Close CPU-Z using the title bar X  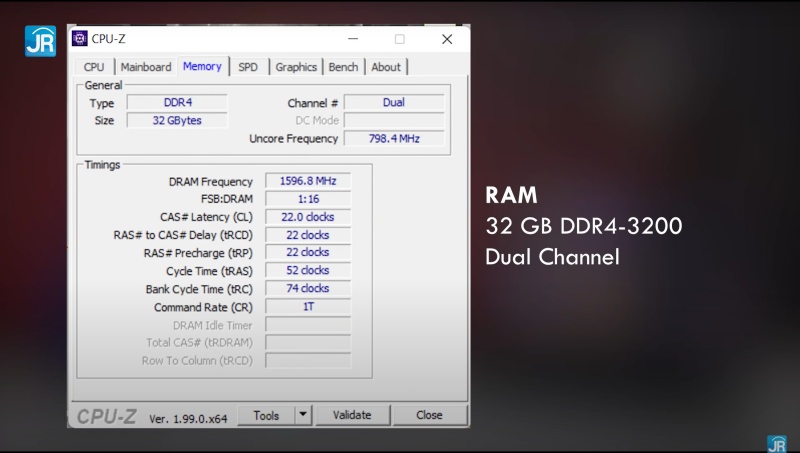447,39
